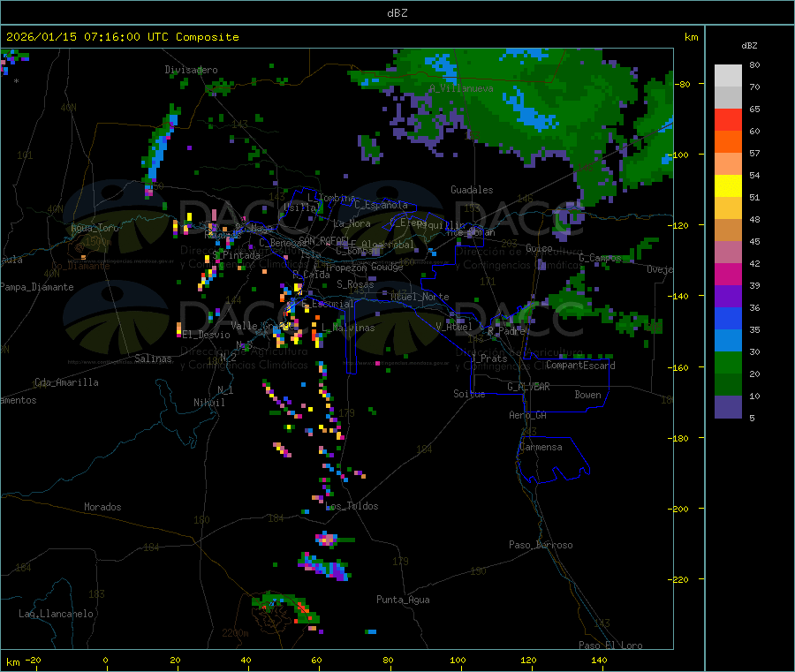The width and height of the screenshot is (795, 672).
Task: Select the A_Villanueva map label
Action: (461, 88)
